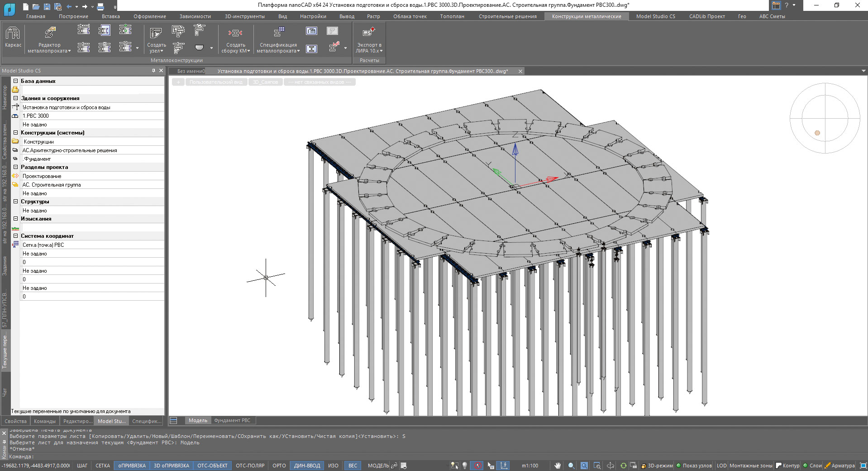Collapse the Здания и сооружения section
This screenshot has width=868, height=471.
pos(15,98)
